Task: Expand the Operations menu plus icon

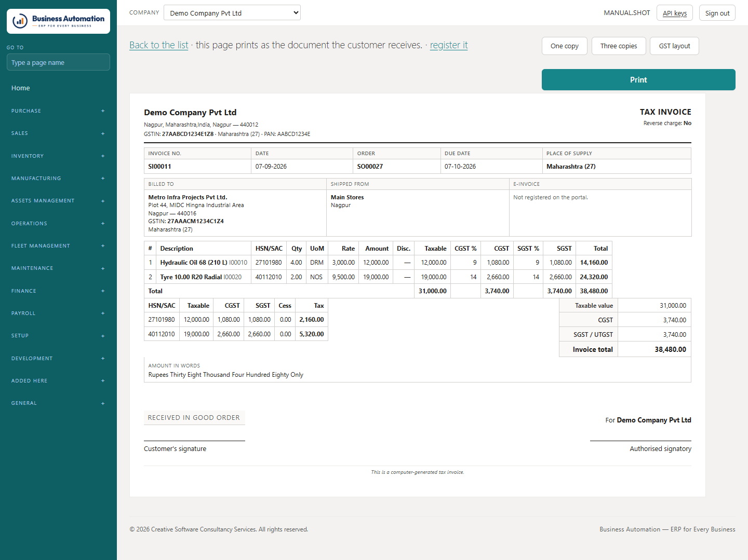Action: tap(103, 224)
